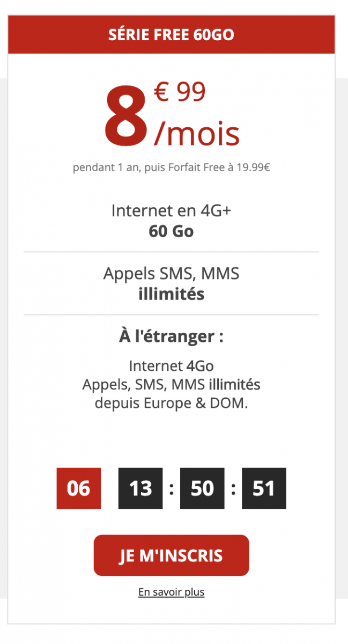
Task: Click the SÉRIE FREE 60GO header banner
Action: click(x=171, y=35)
